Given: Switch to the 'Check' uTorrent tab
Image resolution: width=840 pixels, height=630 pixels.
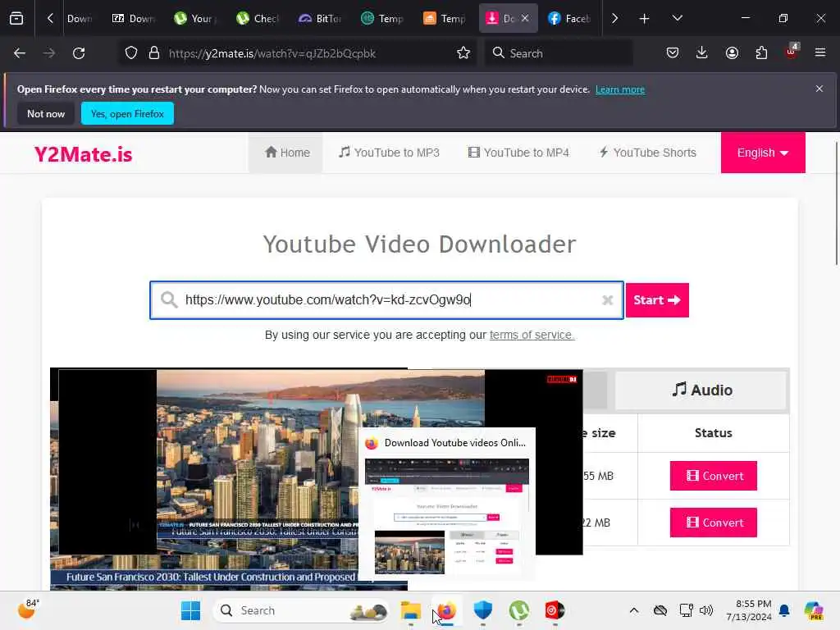Looking at the screenshot, I should pos(258,19).
